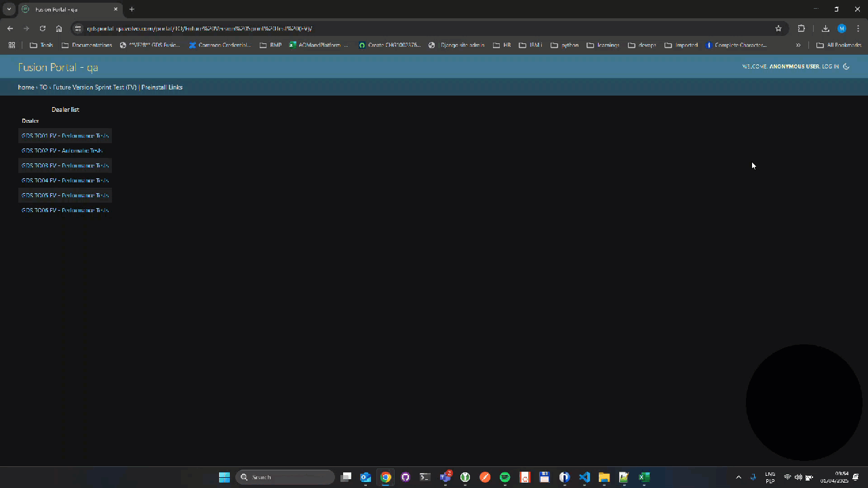Viewport: 868px width, 488px height.
Task: Click the Chrome profile avatar
Action: point(842,28)
